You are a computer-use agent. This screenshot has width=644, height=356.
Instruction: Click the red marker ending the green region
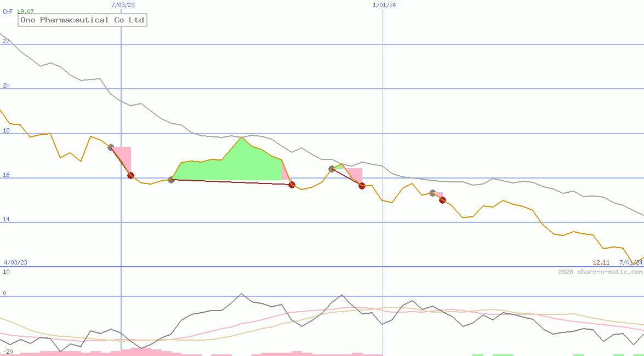(292, 185)
